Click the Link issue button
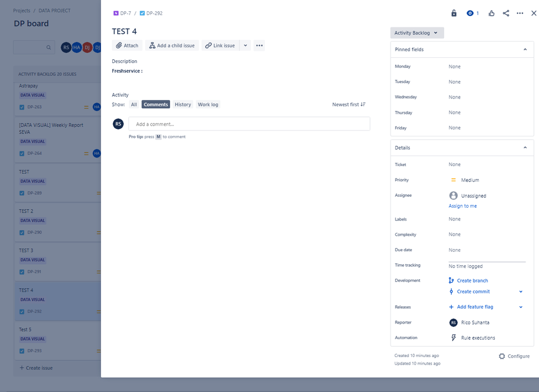The image size is (539, 392). point(220,45)
